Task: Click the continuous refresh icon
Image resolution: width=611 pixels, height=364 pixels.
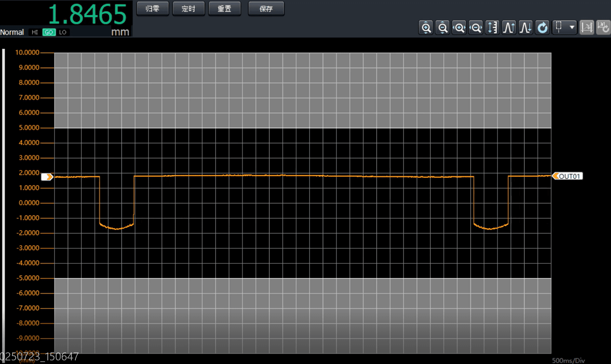Action: [542, 27]
